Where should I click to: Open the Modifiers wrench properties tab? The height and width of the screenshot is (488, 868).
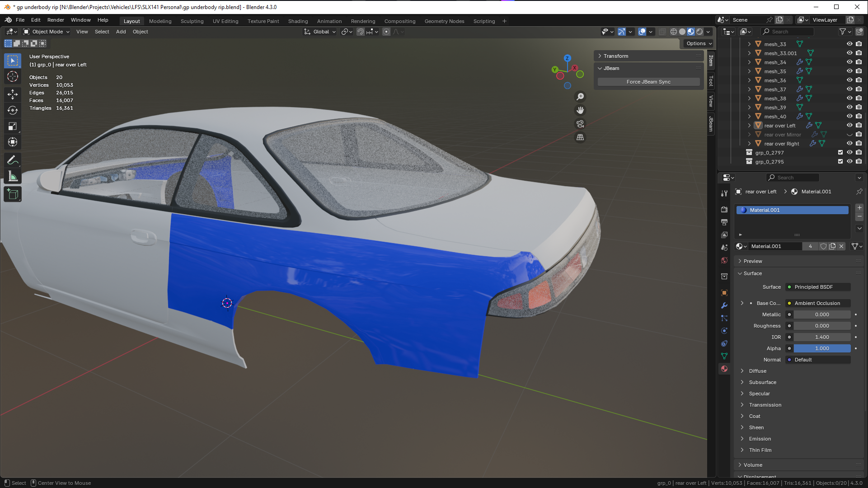coord(724,305)
